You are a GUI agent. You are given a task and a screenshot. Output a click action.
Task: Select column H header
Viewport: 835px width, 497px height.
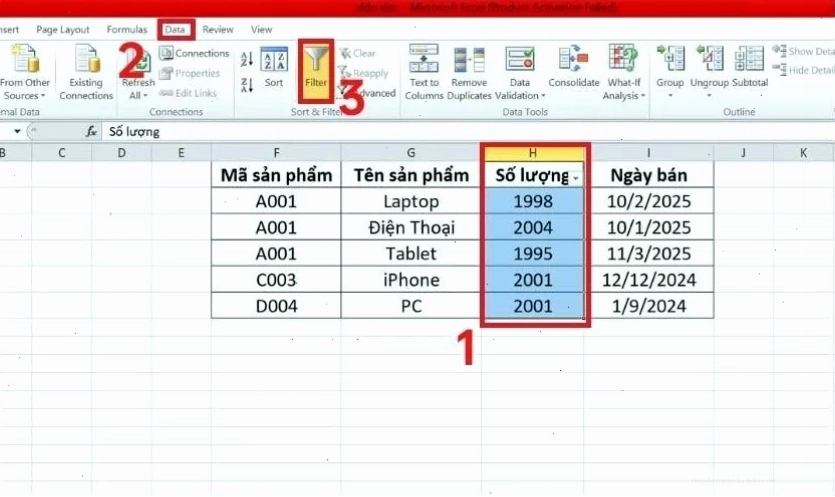click(x=533, y=153)
